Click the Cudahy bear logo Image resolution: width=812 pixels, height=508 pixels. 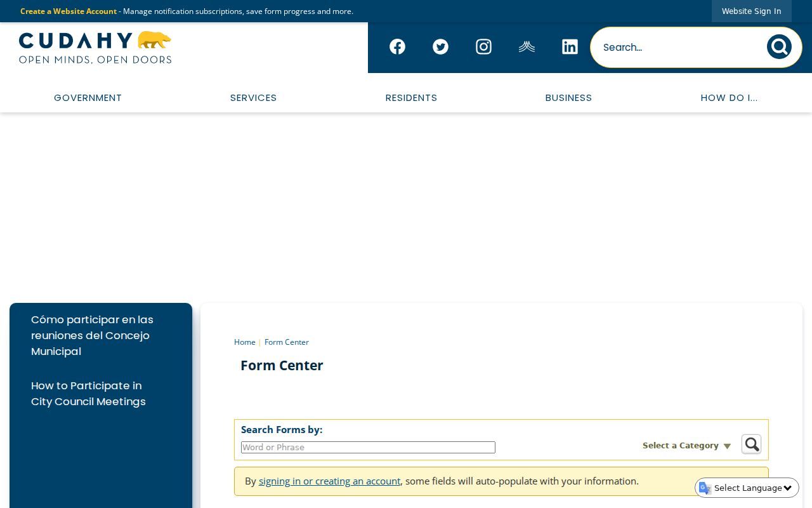[95, 48]
